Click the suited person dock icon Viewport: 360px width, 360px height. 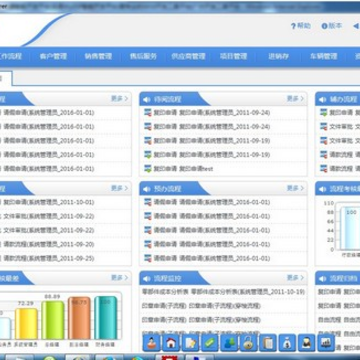[x=307, y=343]
